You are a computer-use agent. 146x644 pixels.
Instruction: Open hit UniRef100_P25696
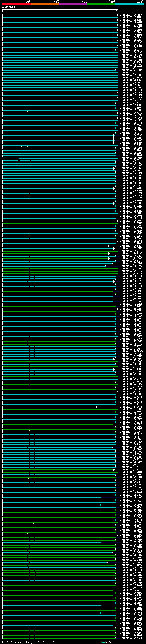click(x=131, y=30)
